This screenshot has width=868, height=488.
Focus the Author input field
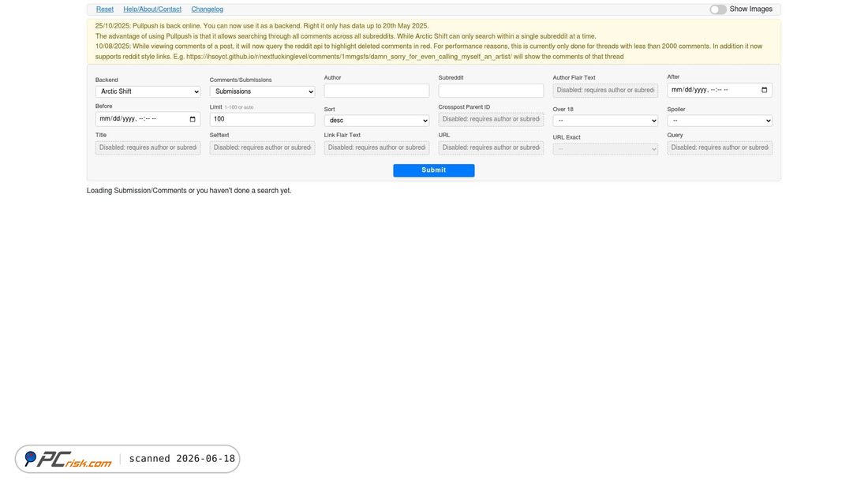[x=376, y=91]
